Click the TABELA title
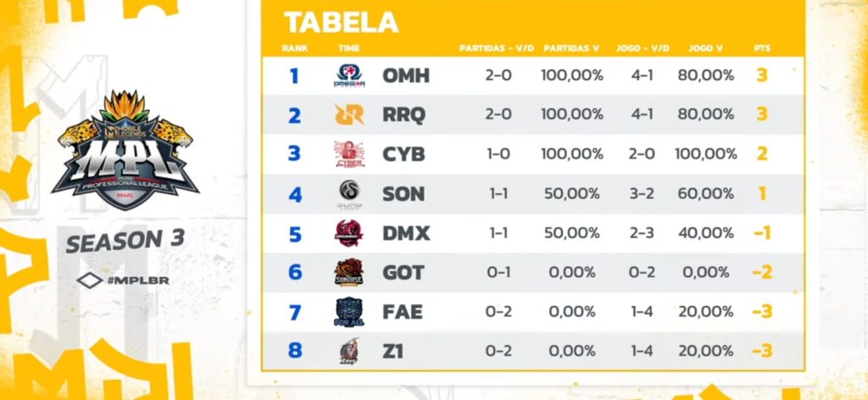 340,22
